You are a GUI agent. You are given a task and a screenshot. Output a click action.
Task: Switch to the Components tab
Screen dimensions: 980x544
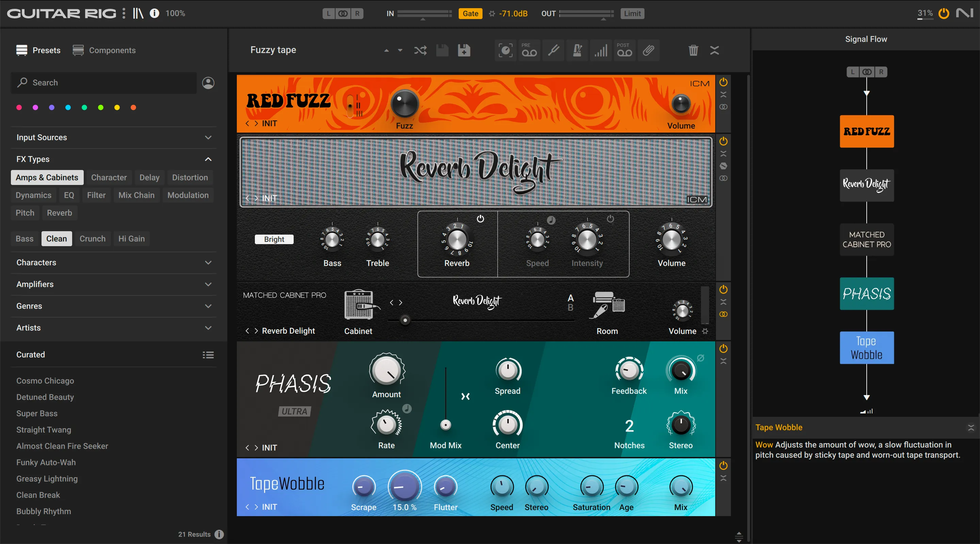[104, 50]
